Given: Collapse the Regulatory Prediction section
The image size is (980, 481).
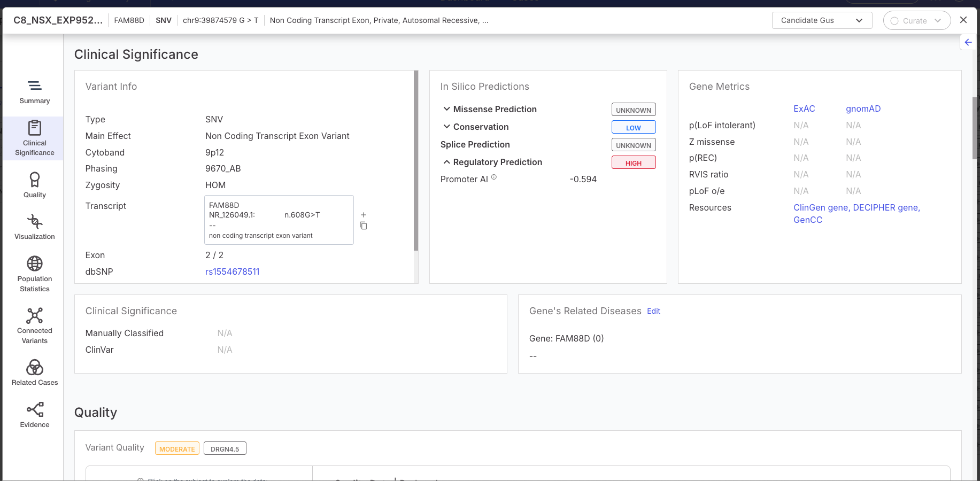Looking at the screenshot, I should pos(446,162).
